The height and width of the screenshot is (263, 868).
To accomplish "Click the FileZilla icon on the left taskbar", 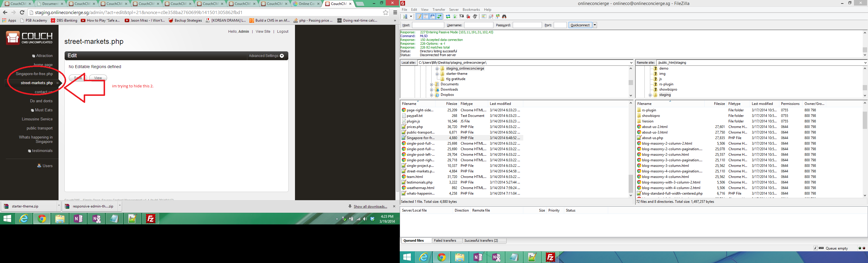I will click(x=151, y=219).
